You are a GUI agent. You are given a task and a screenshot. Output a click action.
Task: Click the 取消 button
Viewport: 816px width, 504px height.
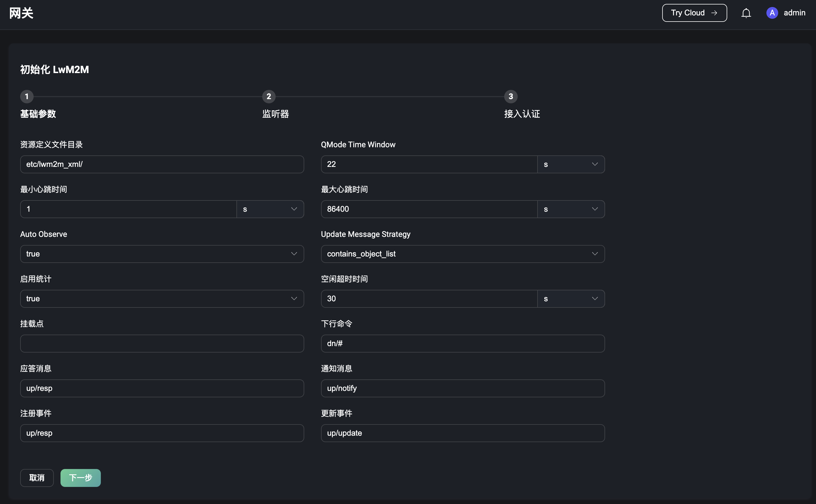coord(37,478)
